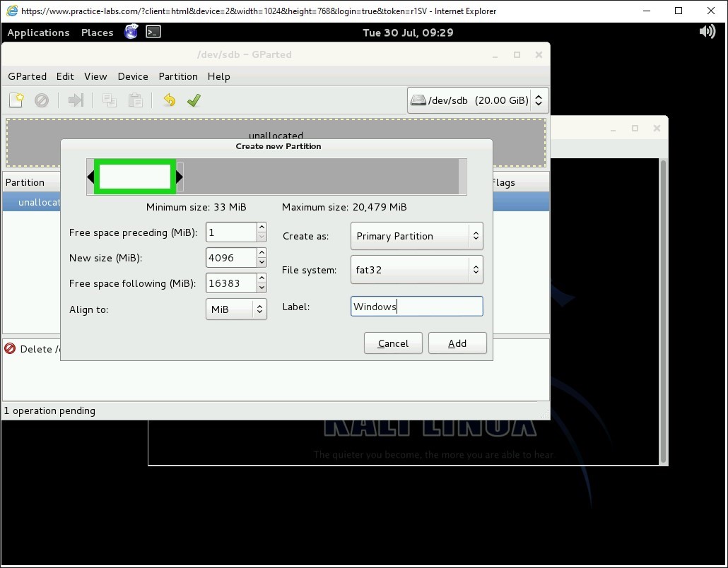Increase Free space preceding value
The height and width of the screenshot is (568, 728).
[262, 227]
